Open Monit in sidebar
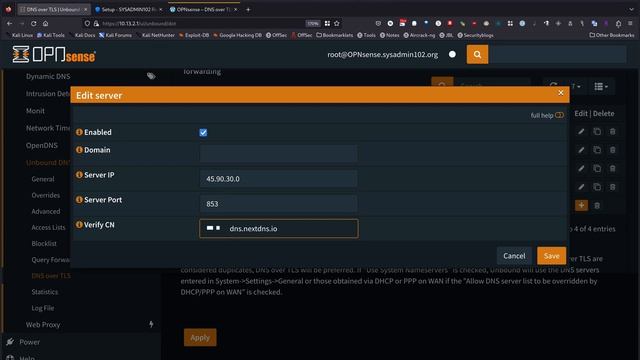Screen dimensions: 640x360 35,111
